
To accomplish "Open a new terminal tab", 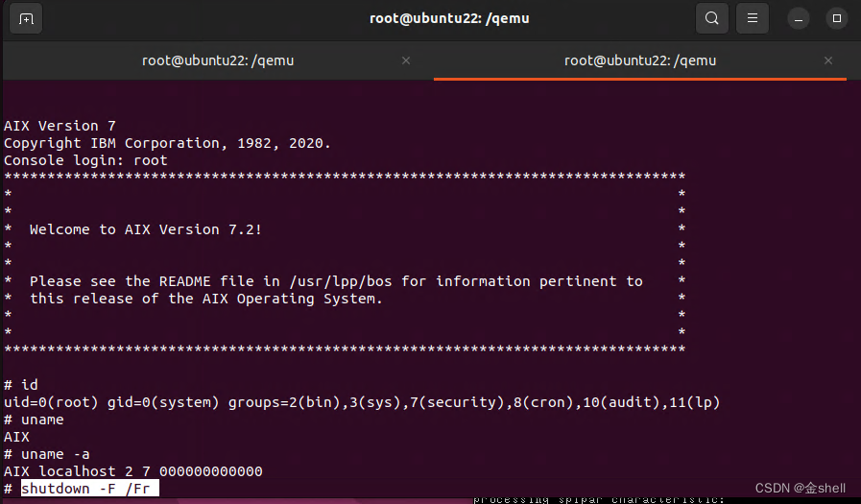I will tap(26, 18).
